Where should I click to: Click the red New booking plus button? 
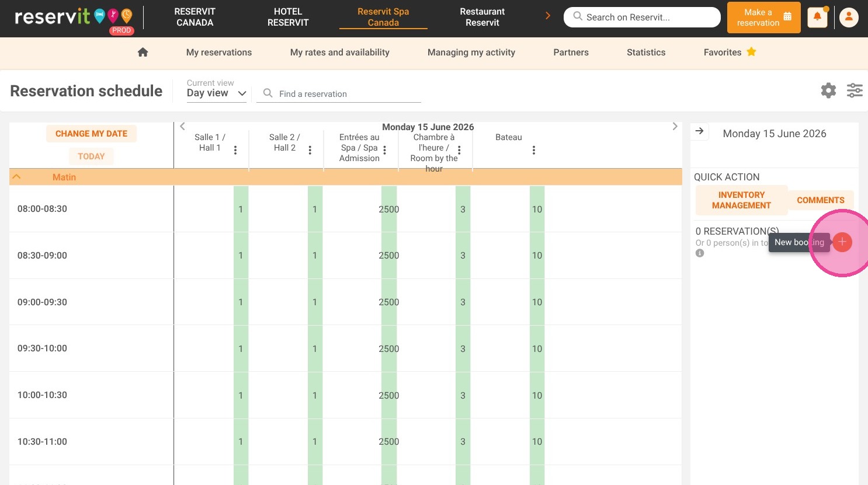click(842, 242)
